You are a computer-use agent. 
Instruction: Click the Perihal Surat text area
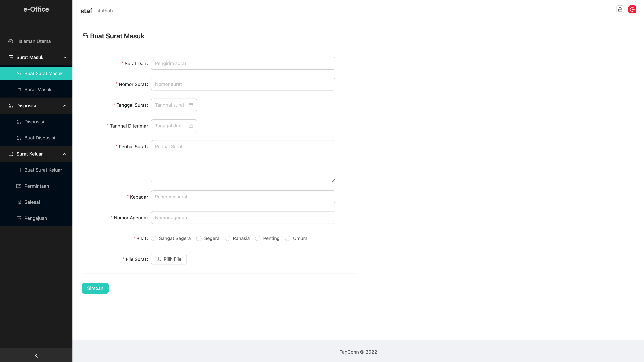click(x=243, y=161)
